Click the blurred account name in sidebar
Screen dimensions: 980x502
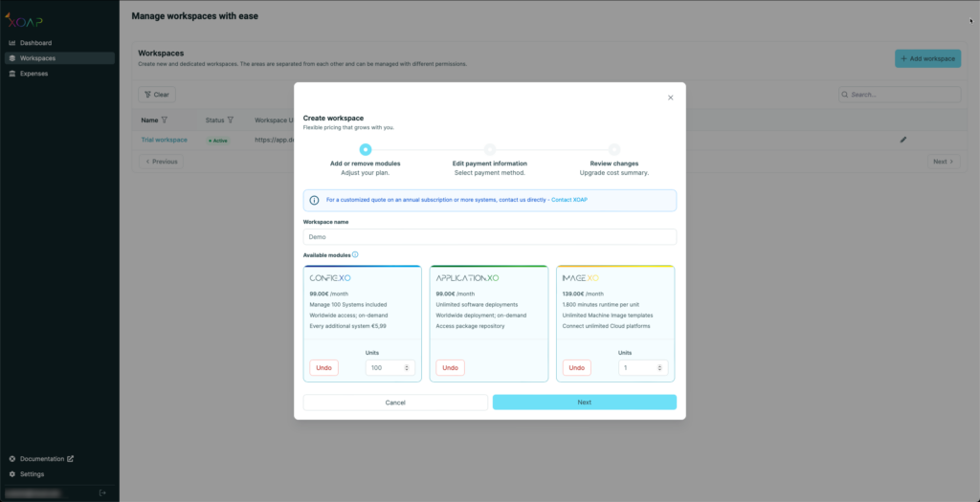point(33,493)
